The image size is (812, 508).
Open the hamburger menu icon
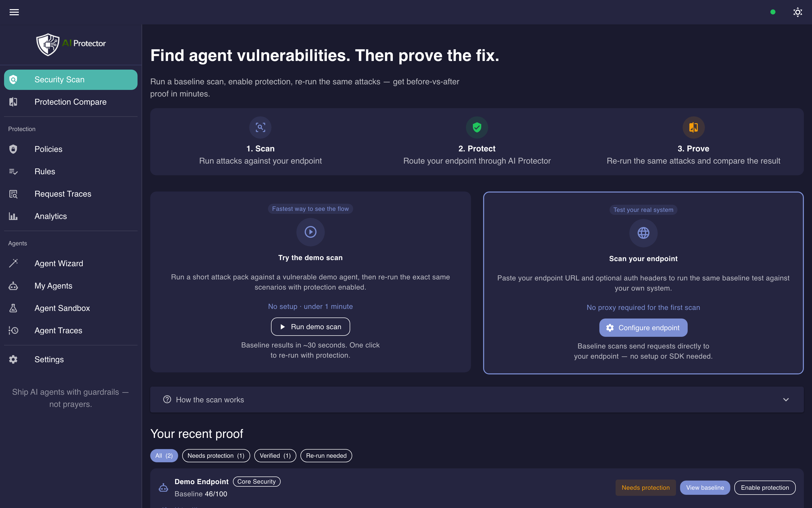tap(14, 12)
